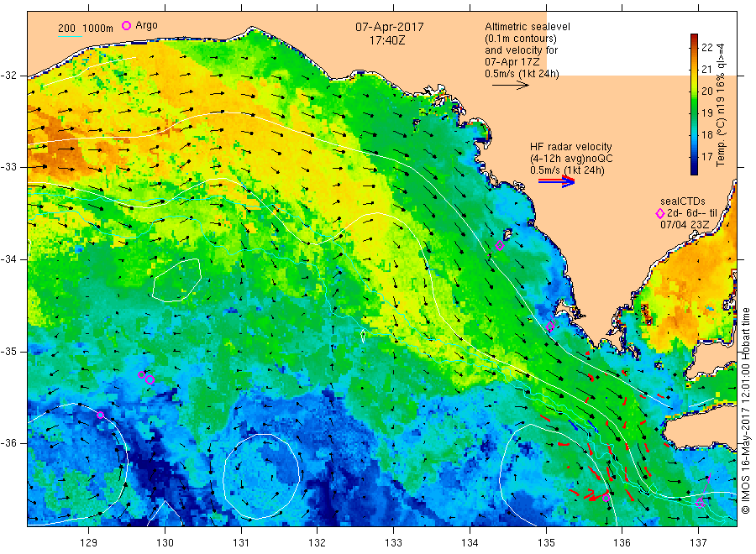Click the '(4-12h avg)noQC' legend line
756x554 pixels.
571,159
